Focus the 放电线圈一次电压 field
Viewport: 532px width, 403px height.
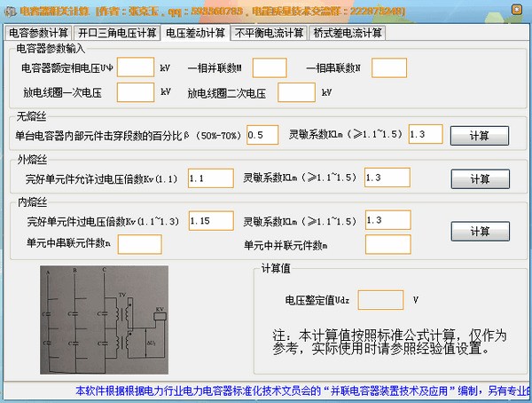point(136,92)
